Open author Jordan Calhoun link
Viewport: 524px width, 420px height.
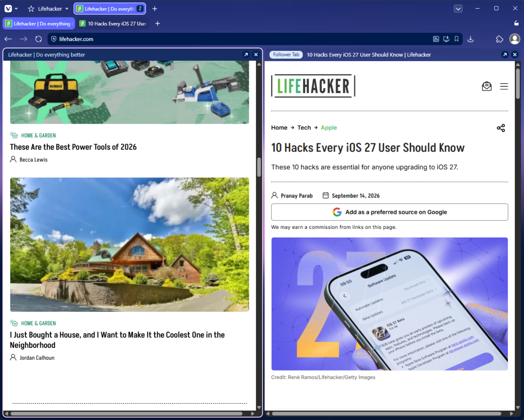point(37,358)
